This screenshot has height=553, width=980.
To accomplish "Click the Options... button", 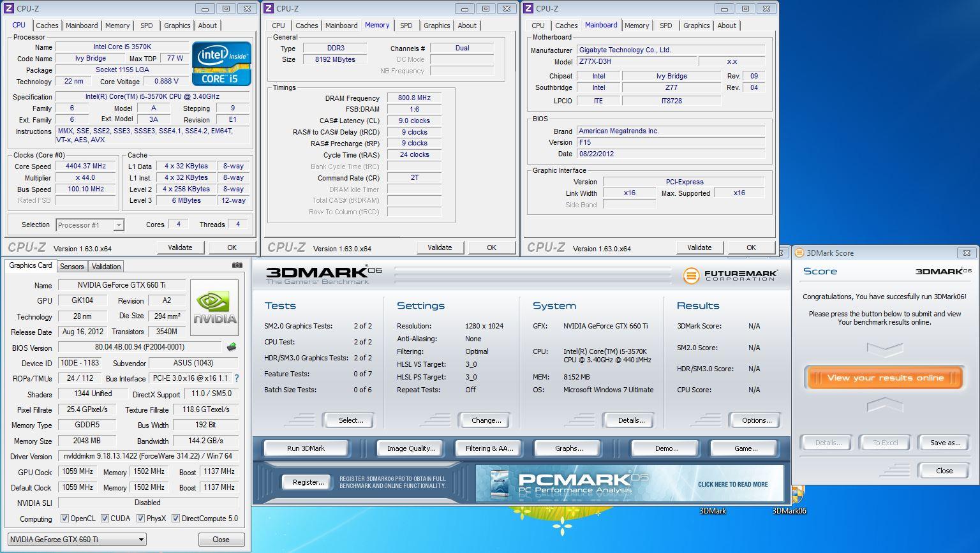I will (x=757, y=420).
